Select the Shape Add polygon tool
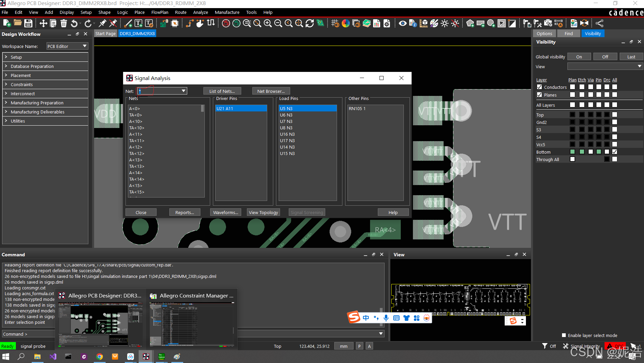Screen dimensions: 644x363 tap(470, 23)
